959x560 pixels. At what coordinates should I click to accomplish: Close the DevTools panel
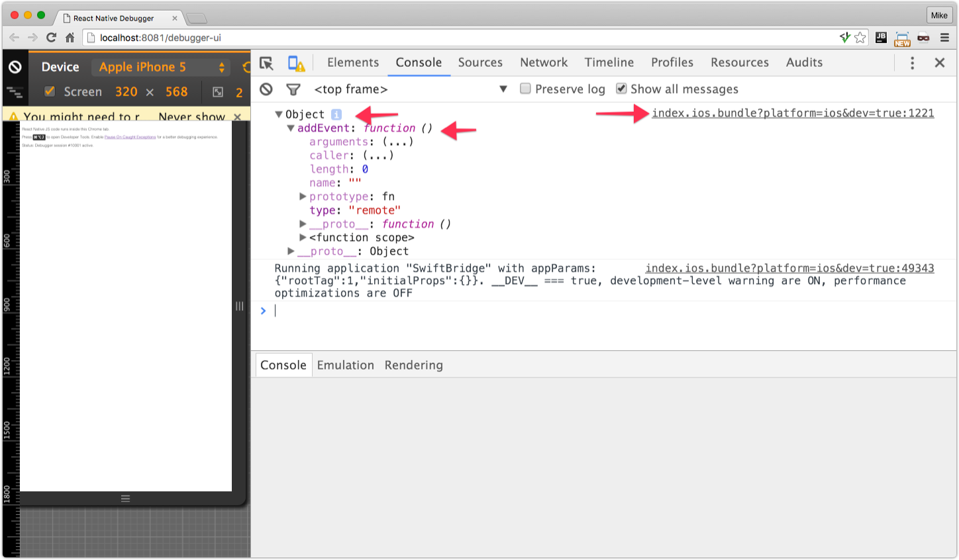(939, 62)
